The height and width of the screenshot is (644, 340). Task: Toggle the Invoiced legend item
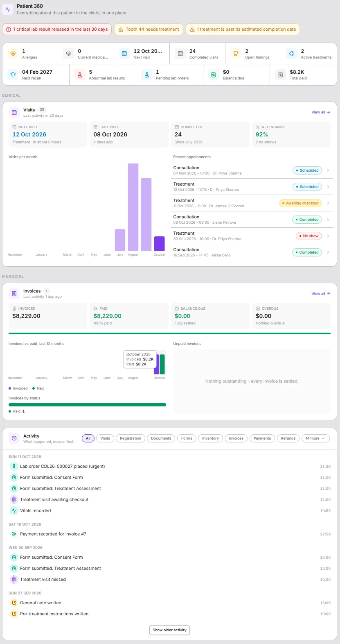(x=18, y=388)
